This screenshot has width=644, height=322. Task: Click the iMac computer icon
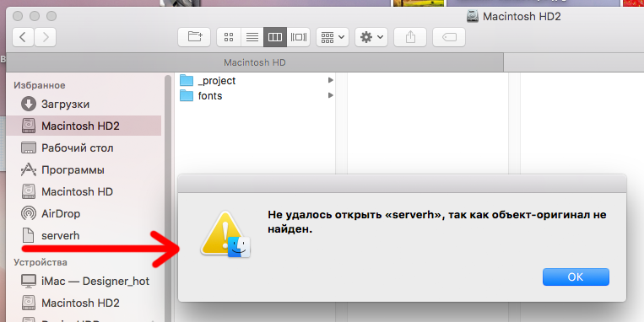click(x=29, y=281)
